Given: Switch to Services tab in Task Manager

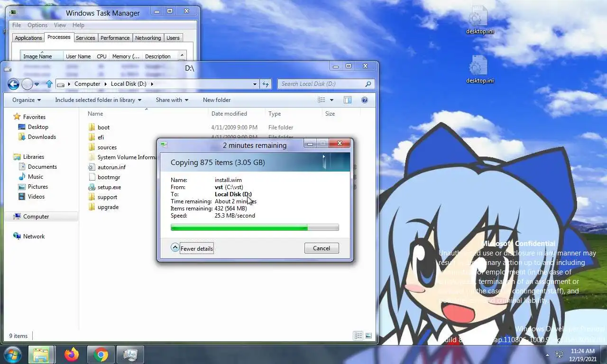Looking at the screenshot, I should point(85,38).
